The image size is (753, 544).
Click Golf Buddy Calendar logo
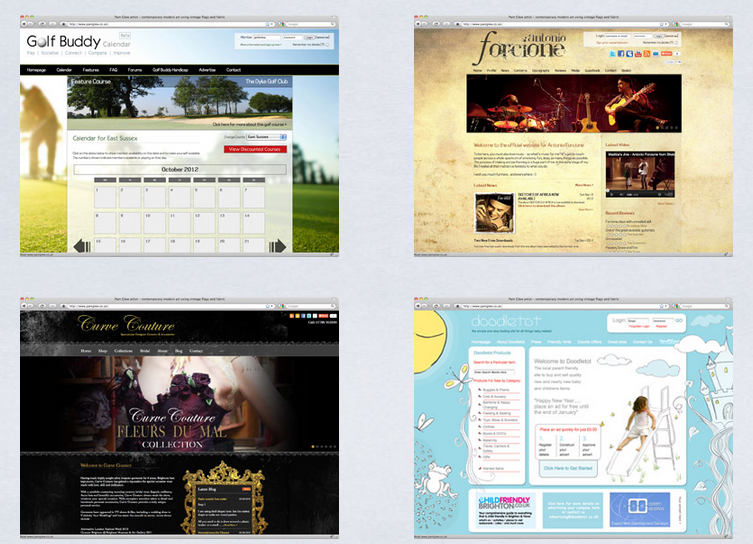(79, 42)
